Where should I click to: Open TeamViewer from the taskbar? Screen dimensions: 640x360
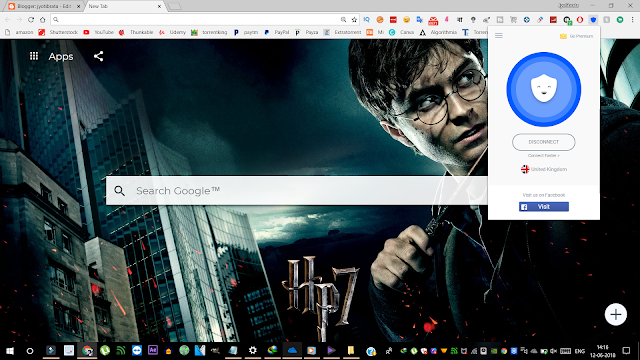pyautogui.click(x=136, y=350)
